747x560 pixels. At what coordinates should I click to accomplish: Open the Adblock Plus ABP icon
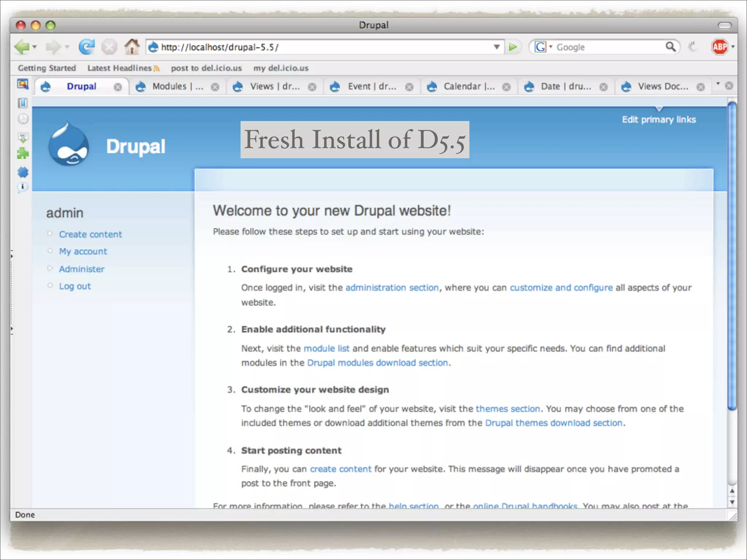click(720, 47)
